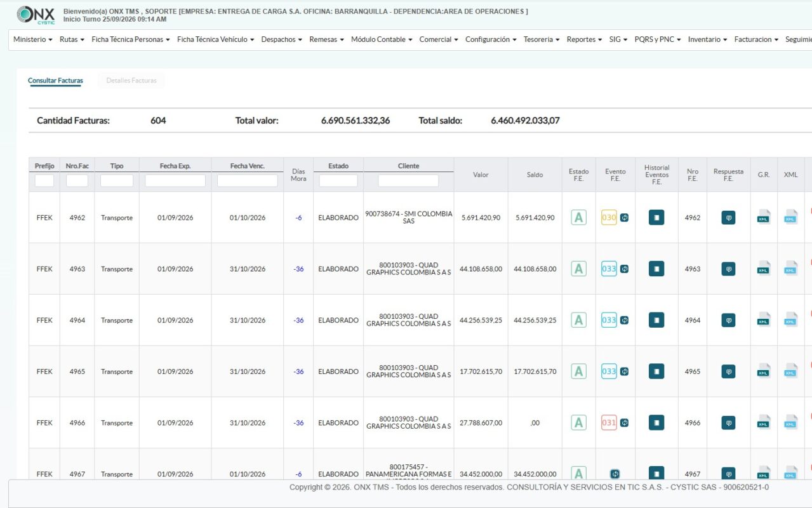This screenshot has width=812, height=508.
Task: Open Respuesta F.E. for invoice 4962
Action: pyautogui.click(x=728, y=218)
